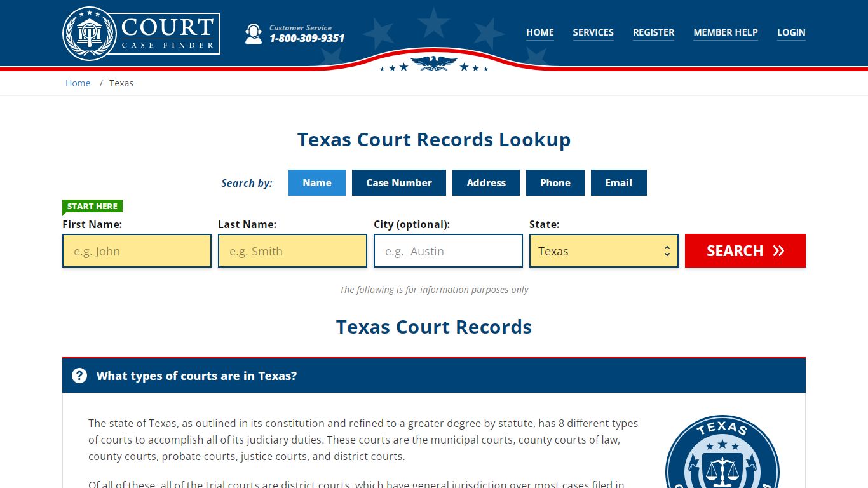Click the 'Texas Court Records' heading
This screenshot has width=868, height=488.
[x=434, y=327]
